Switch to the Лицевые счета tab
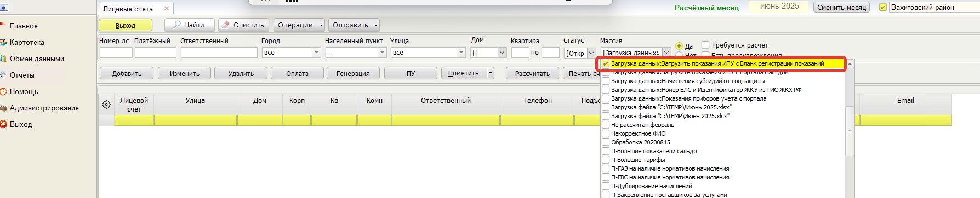The height and width of the screenshot is (198, 980). (x=128, y=9)
